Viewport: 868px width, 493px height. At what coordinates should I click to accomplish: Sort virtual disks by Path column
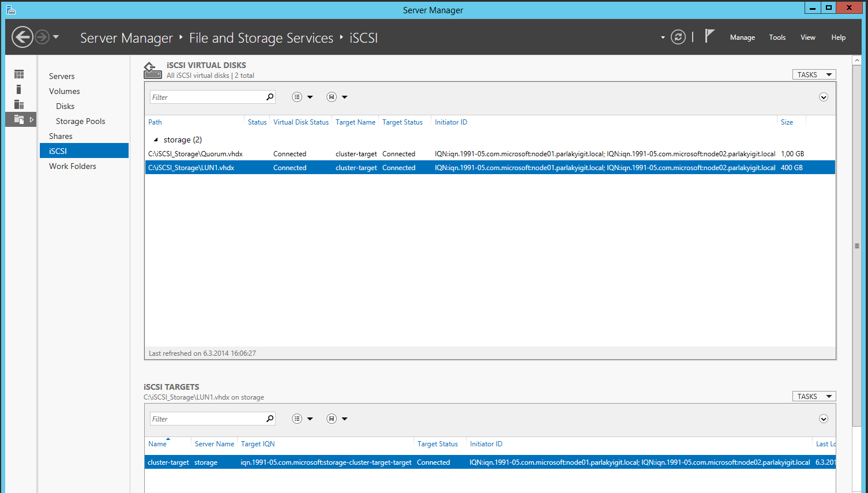pos(155,122)
